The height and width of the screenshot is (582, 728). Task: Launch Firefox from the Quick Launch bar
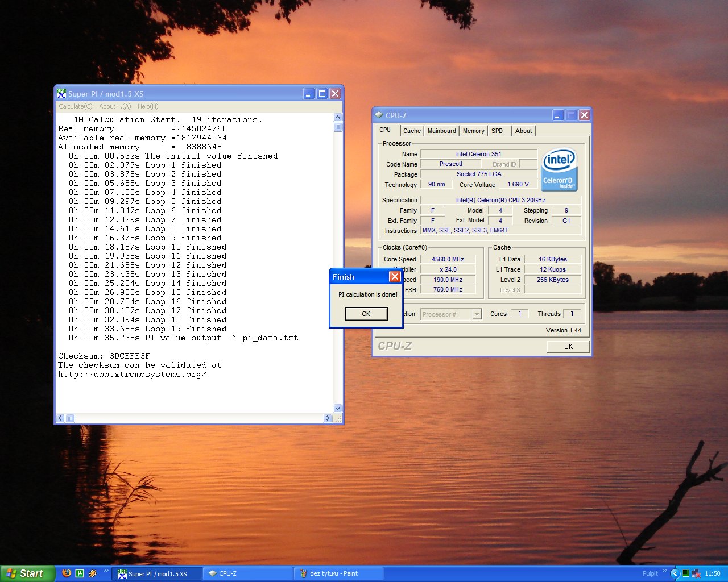tap(67, 573)
